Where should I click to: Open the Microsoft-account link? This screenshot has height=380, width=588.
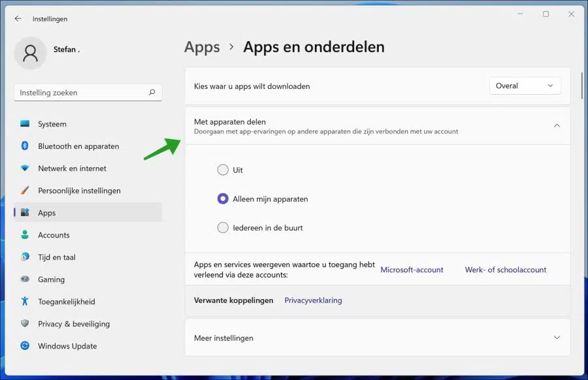[x=412, y=270]
